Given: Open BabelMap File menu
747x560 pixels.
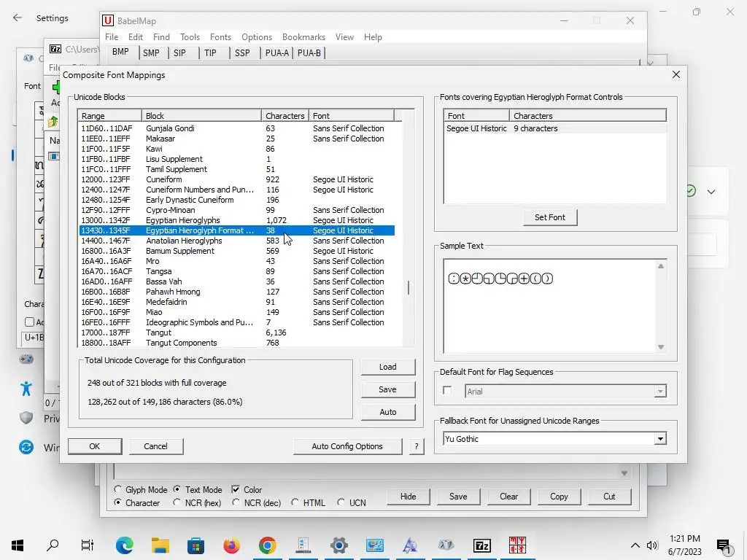Looking at the screenshot, I should [x=112, y=37].
